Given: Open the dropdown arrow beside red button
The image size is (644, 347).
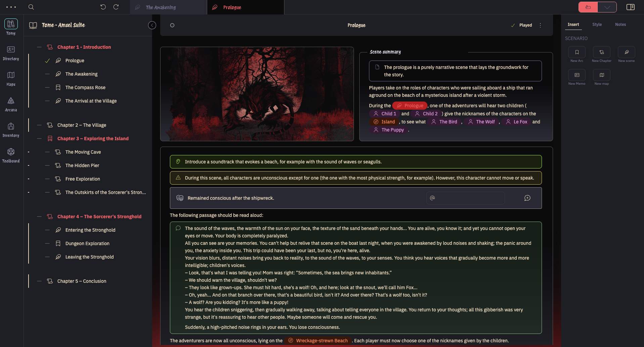Looking at the screenshot, I should (607, 7).
